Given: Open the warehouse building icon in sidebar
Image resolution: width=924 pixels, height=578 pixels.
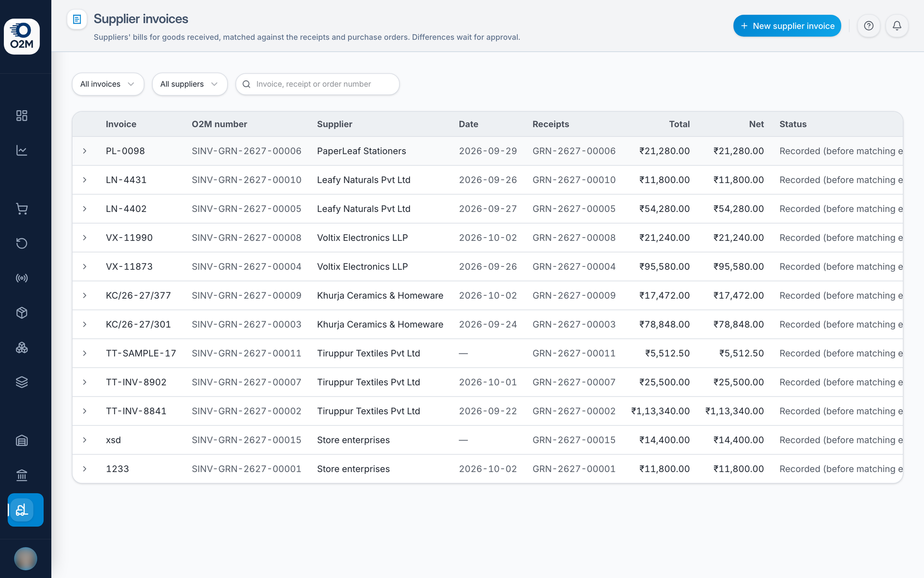Looking at the screenshot, I should [22, 440].
